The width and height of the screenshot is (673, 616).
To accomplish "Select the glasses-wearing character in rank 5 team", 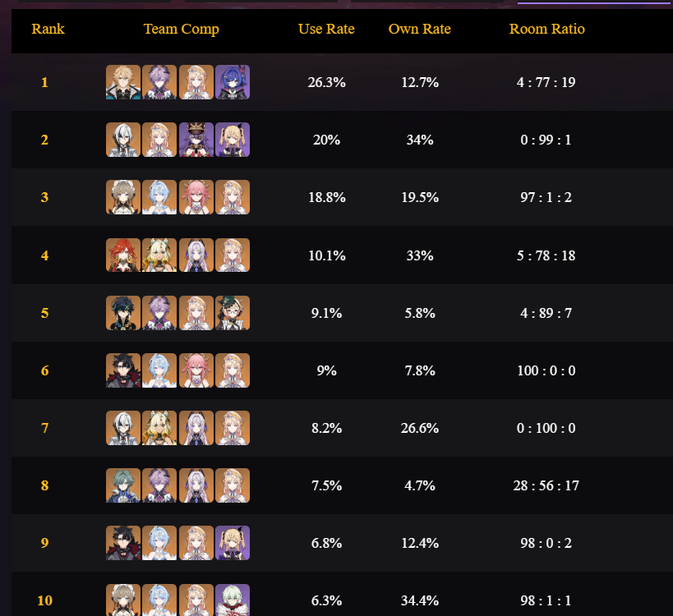I will 233,313.
